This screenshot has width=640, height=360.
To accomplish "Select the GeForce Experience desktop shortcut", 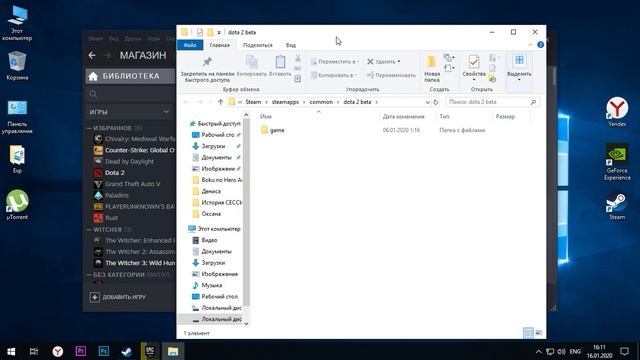I will 617,162.
